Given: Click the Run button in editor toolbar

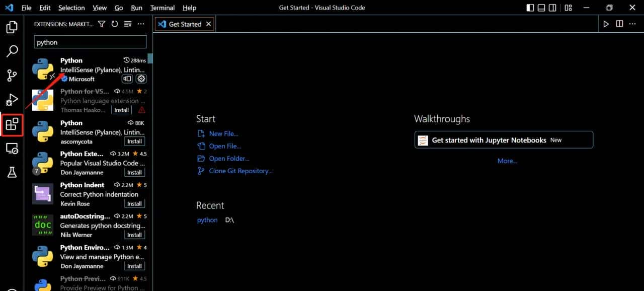Looking at the screenshot, I should pyautogui.click(x=606, y=23).
